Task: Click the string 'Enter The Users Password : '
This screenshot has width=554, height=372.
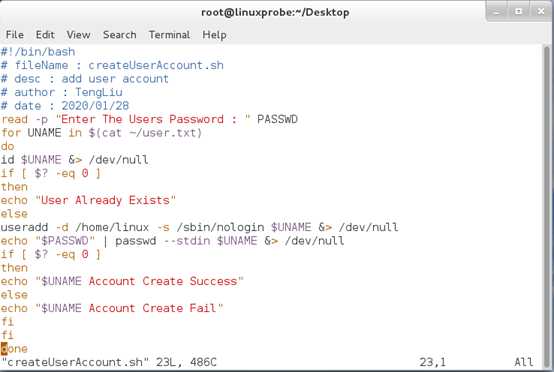Action: (x=153, y=119)
